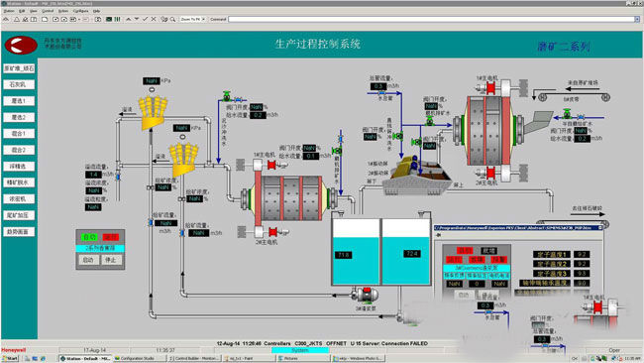Click the 定子温度2 label in popup
This screenshot has height=363, width=644.
(x=552, y=264)
